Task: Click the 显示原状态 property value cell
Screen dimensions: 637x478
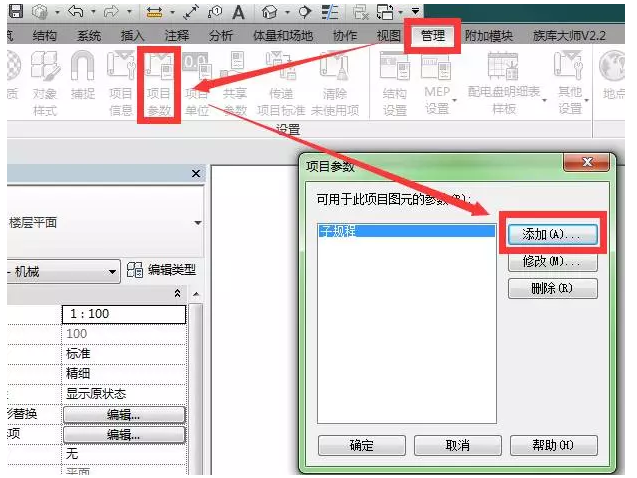Action: [124, 394]
